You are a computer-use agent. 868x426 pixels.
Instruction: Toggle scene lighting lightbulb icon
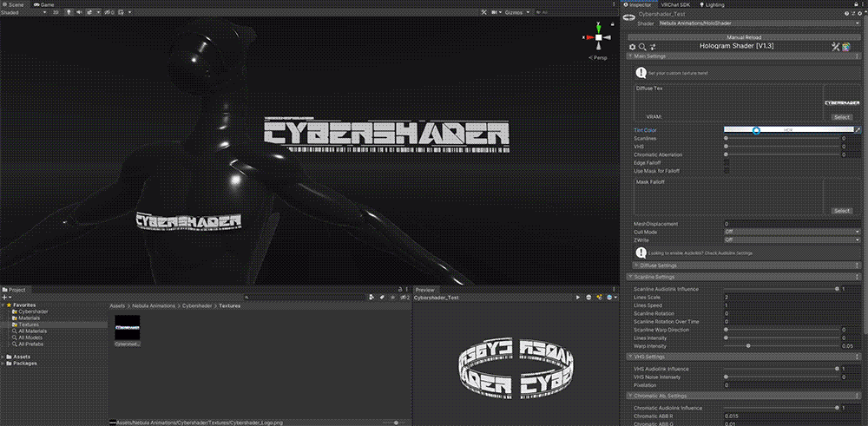(x=69, y=11)
